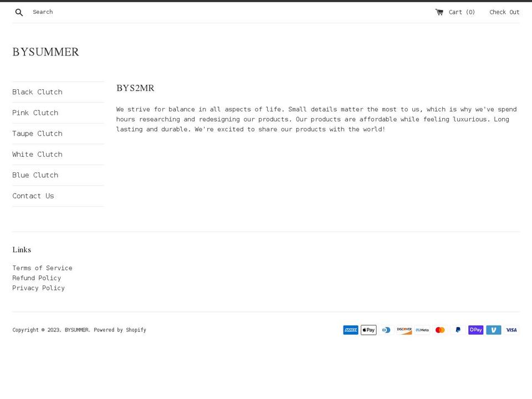Click the shopping cart icon
The height and width of the screenshot is (399, 532).
[439, 12]
